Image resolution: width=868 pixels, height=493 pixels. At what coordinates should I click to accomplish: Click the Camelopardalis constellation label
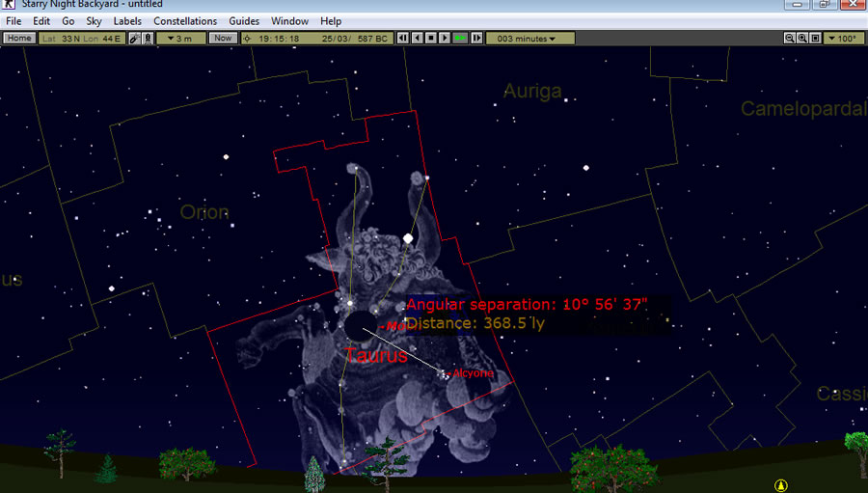pyautogui.click(x=803, y=109)
